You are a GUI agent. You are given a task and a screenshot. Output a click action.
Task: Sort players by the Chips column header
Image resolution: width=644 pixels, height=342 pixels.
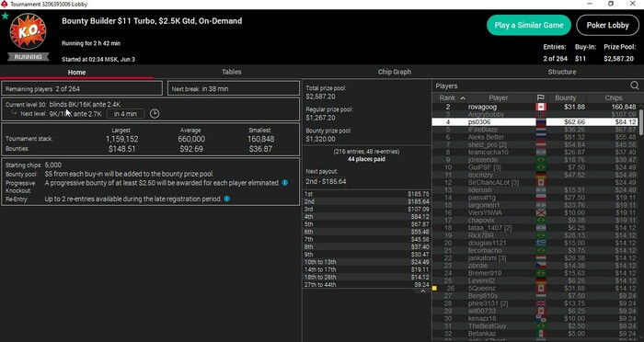coord(614,97)
